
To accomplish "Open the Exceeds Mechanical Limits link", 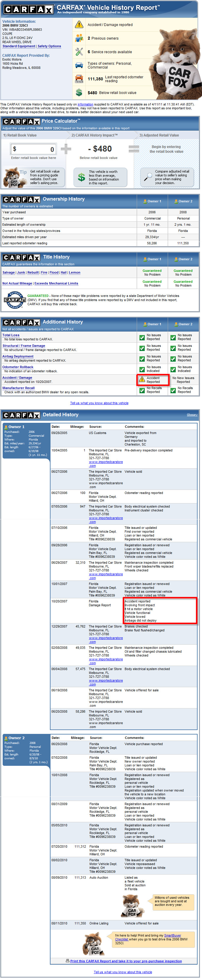I will [56, 284].
